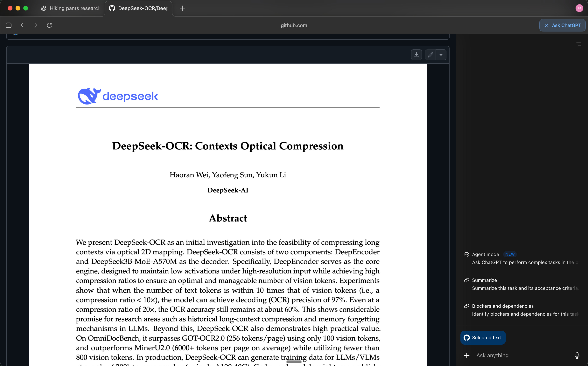Click the pencil edit file icon
Image resolution: width=588 pixels, height=366 pixels.
(x=430, y=55)
